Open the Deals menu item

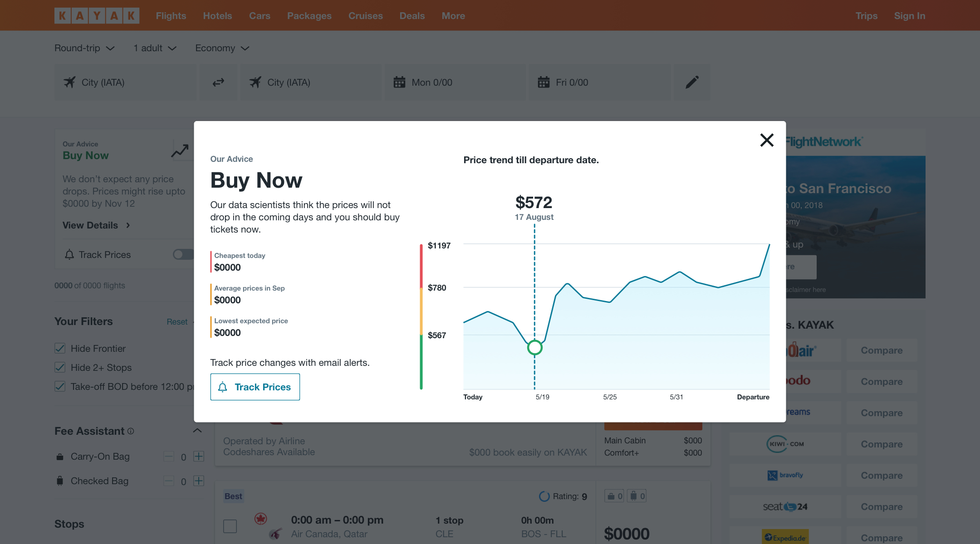click(x=412, y=16)
